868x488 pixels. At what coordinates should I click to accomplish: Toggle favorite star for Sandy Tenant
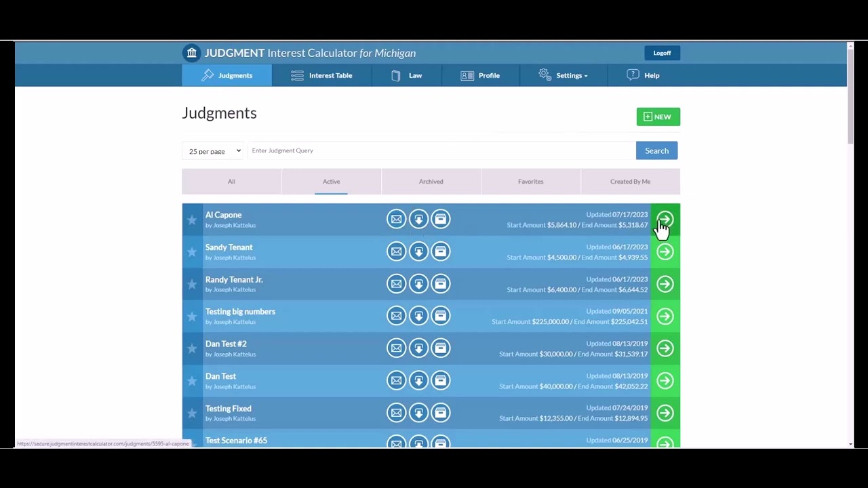tap(192, 252)
